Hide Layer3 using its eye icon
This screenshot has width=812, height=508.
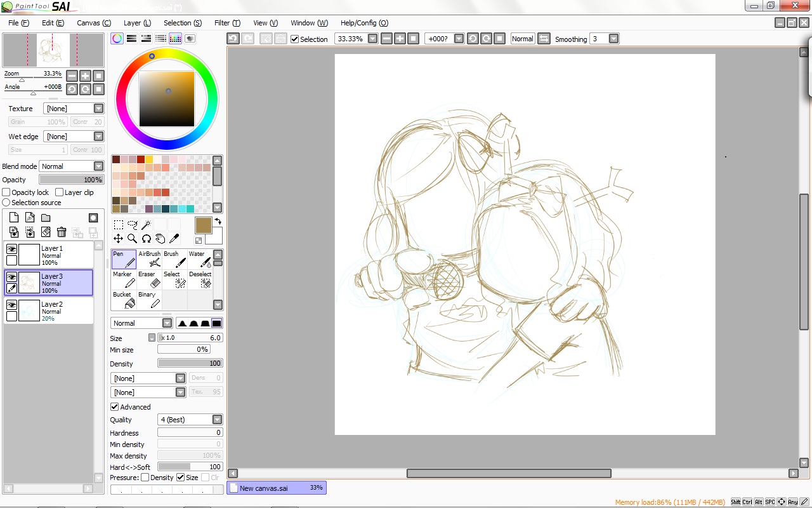pos(11,277)
